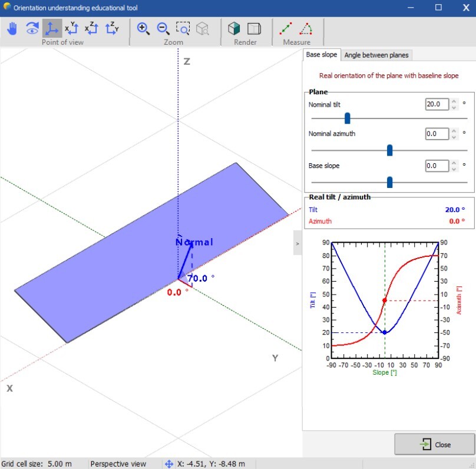Viewport: 476px width, 469px height.
Task: Toggle the perspective 3D axes view
Action: tap(52, 28)
